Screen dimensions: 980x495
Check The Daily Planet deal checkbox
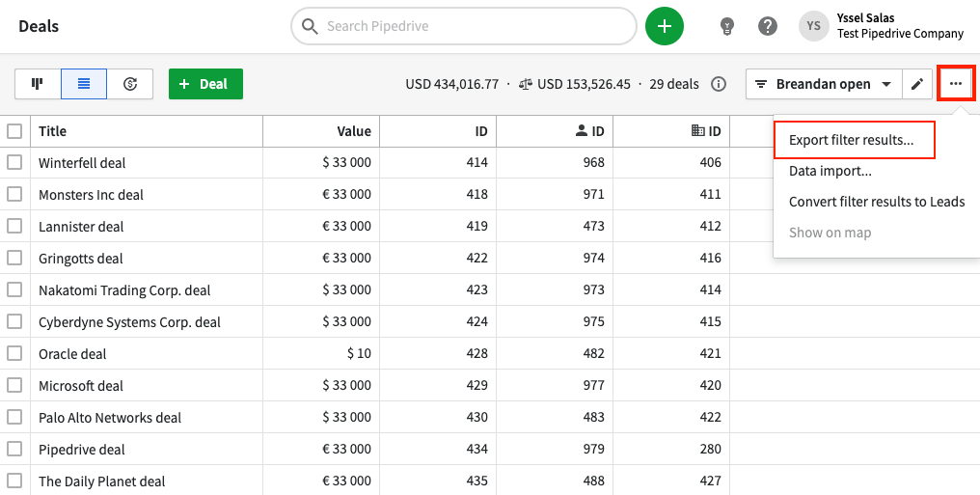(x=14, y=481)
